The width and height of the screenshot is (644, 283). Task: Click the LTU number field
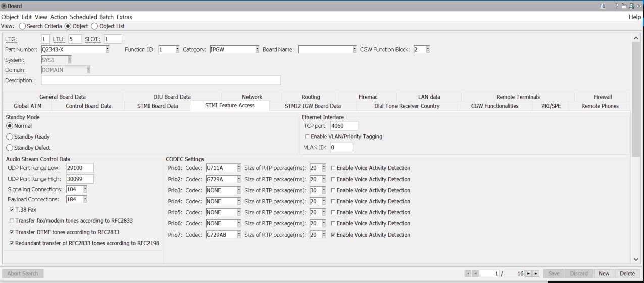pos(75,39)
